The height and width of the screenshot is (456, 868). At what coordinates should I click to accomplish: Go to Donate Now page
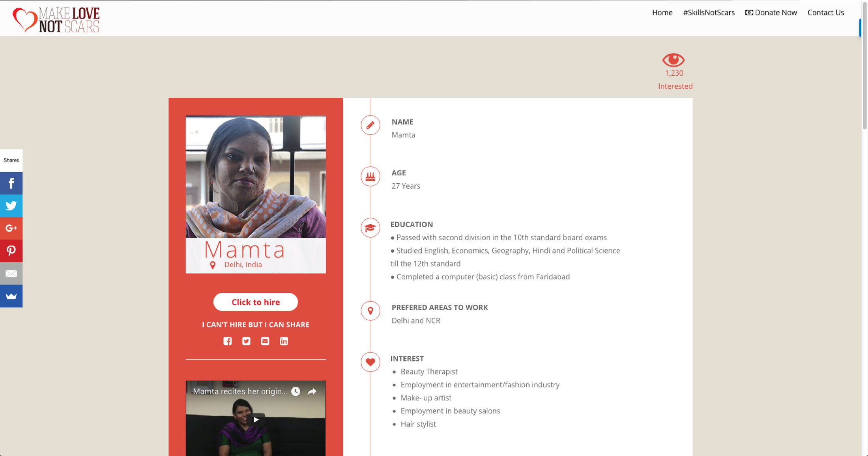tap(771, 13)
